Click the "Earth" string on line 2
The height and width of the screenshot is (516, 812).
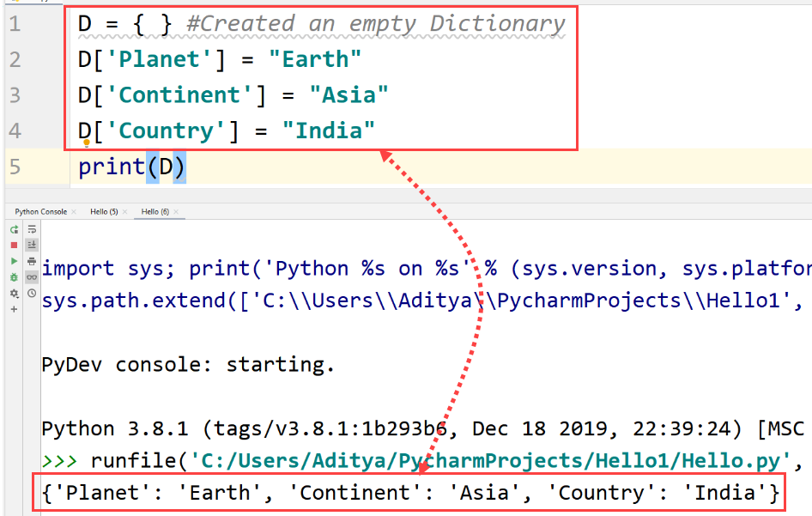coord(315,59)
